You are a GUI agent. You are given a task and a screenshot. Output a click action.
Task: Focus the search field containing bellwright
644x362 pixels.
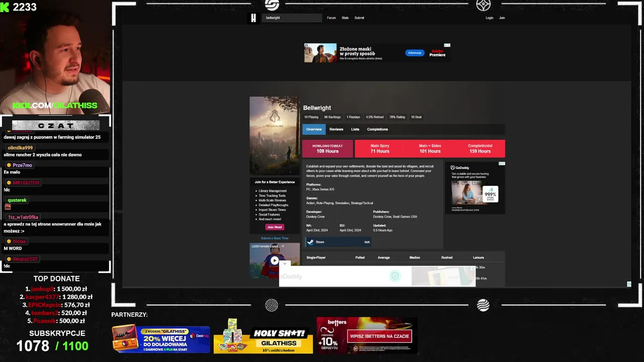292,18
